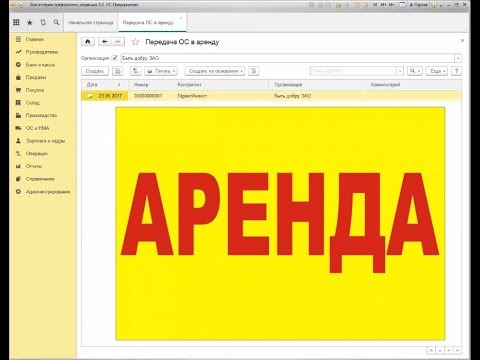The height and width of the screenshot is (360, 480).
Task: Open the Банк и касса section
Action: coord(40,65)
